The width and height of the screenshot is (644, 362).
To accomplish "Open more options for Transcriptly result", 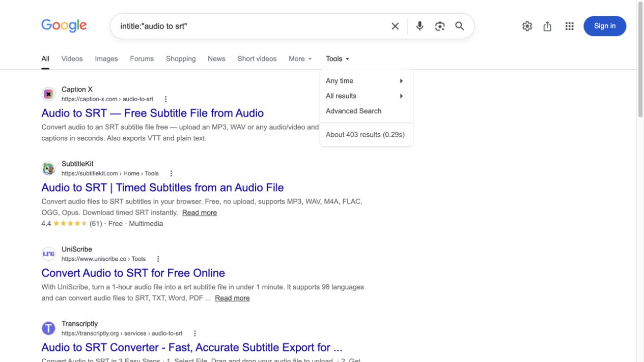I will pyautogui.click(x=194, y=334).
